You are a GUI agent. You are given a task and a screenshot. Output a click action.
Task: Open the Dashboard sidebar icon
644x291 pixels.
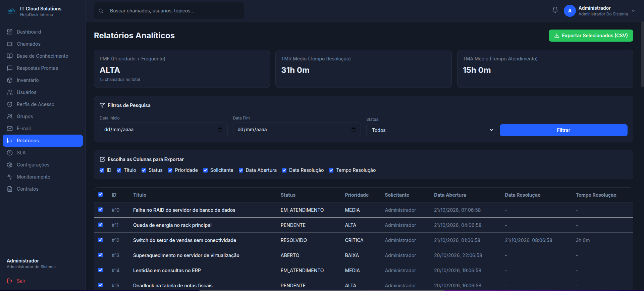point(10,32)
